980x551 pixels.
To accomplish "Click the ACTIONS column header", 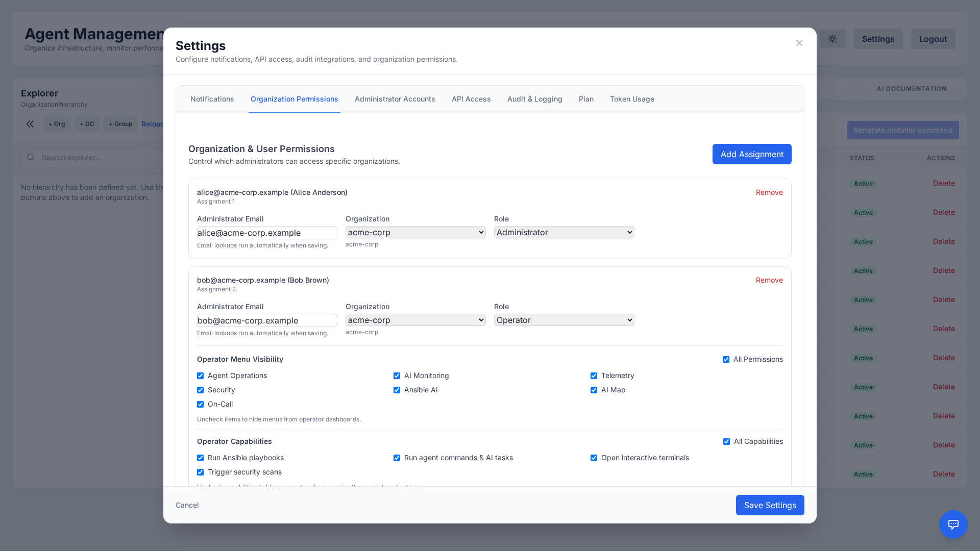I will coord(941,158).
